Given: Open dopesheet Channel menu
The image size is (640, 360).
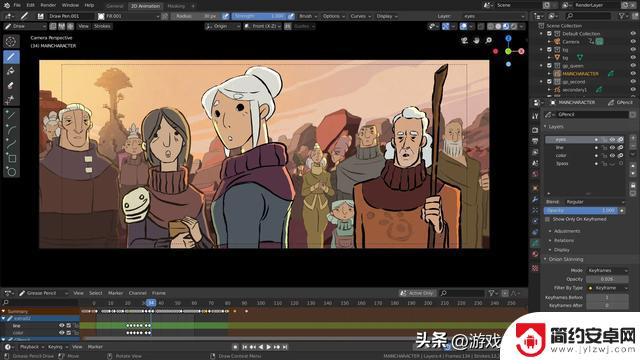Looking at the screenshot, I should point(138,293).
